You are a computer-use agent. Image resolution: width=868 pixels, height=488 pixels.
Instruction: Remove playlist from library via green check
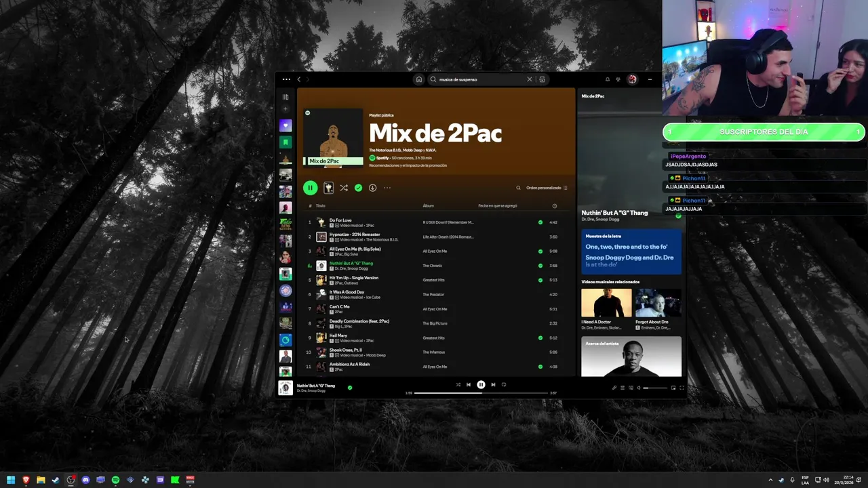pyautogui.click(x=358, y=188)
